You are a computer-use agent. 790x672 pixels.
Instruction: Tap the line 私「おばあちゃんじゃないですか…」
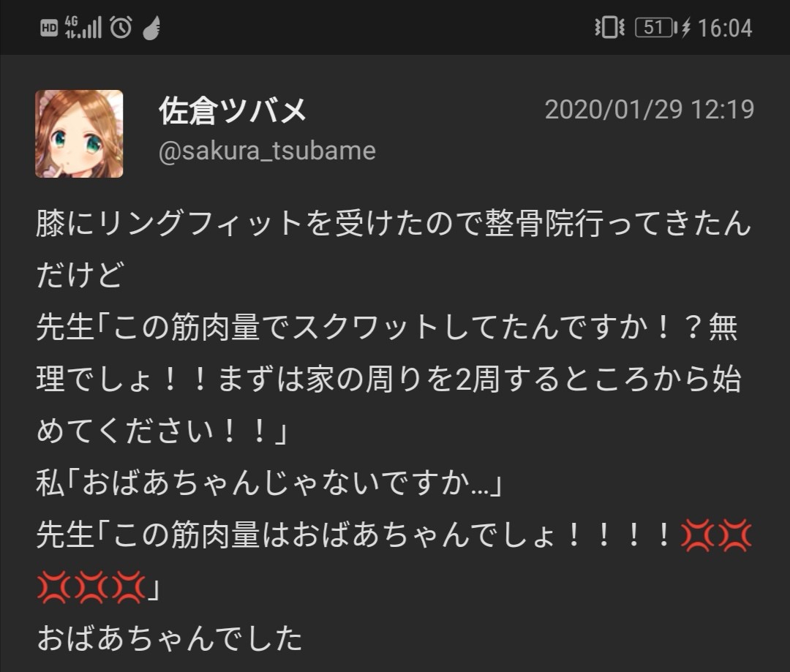(269, 483)
